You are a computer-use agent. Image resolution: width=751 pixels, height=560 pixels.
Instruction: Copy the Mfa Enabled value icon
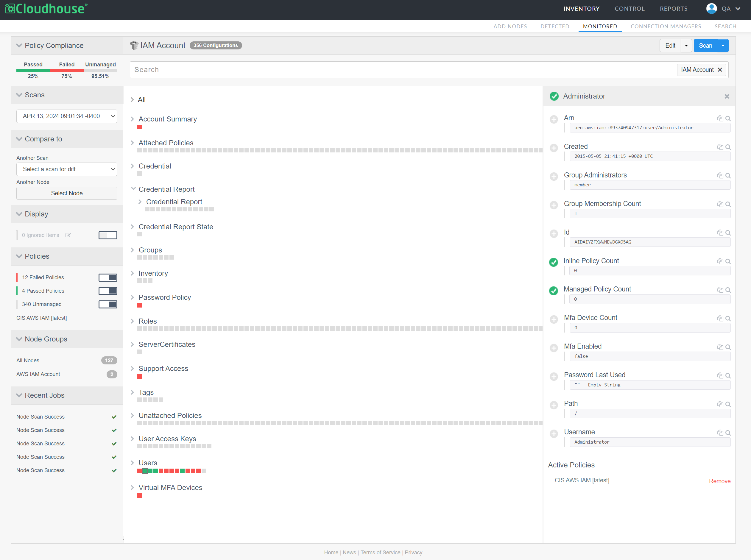[x=720, y=347]
